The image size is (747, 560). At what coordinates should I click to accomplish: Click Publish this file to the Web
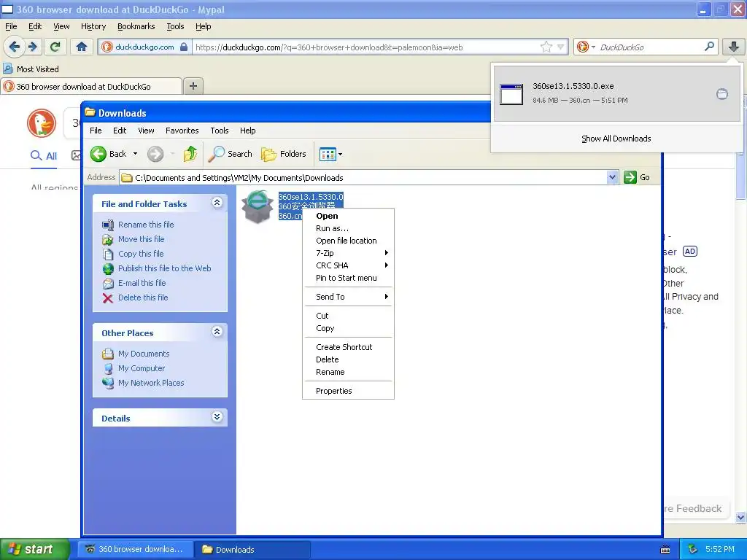(164, 268)
